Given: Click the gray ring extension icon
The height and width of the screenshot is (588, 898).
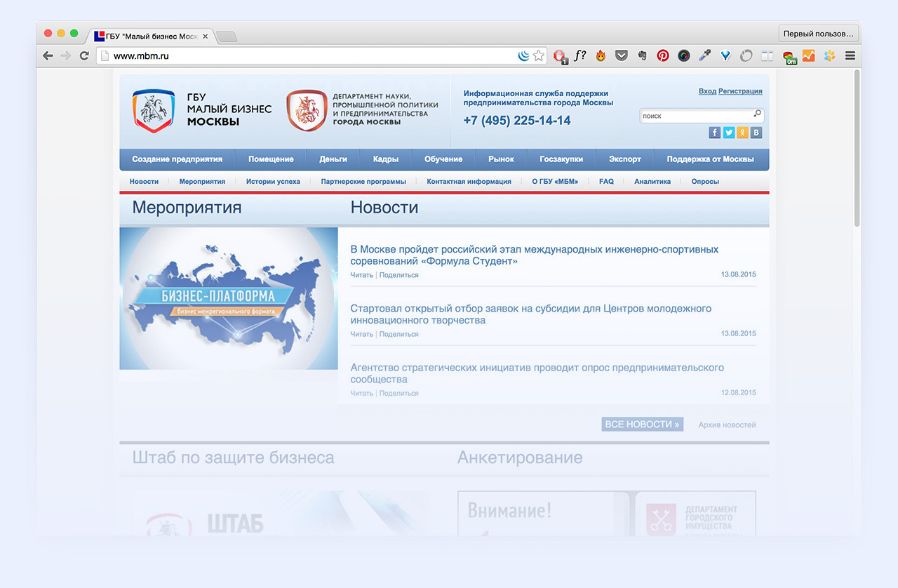Looking at the screenshot, I should (746, 55).
